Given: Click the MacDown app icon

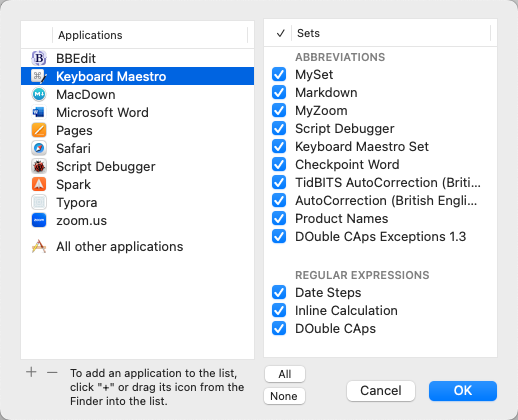Looking at the screenshot, I should coord(39,94).
